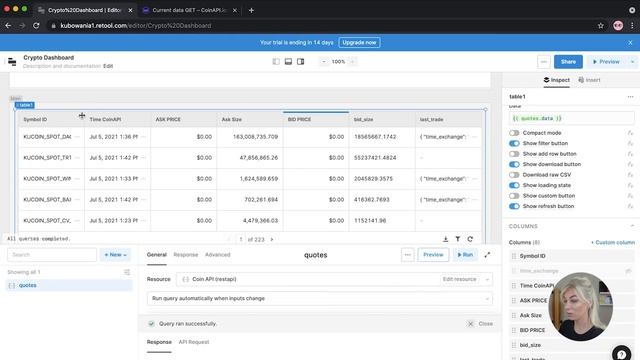Open the Retool home menu icon
The width and height of the screenshot is (640, 360).
[x=12, y=62]
